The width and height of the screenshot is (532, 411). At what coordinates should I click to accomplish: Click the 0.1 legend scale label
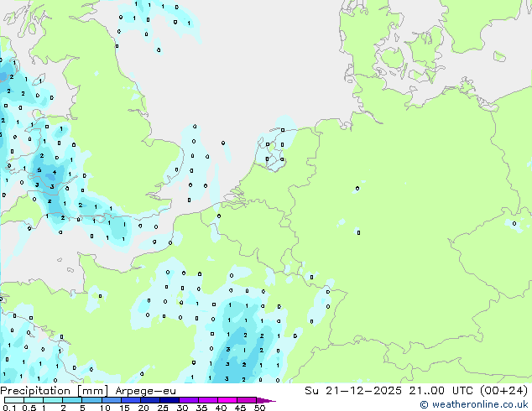pos(9,408)
